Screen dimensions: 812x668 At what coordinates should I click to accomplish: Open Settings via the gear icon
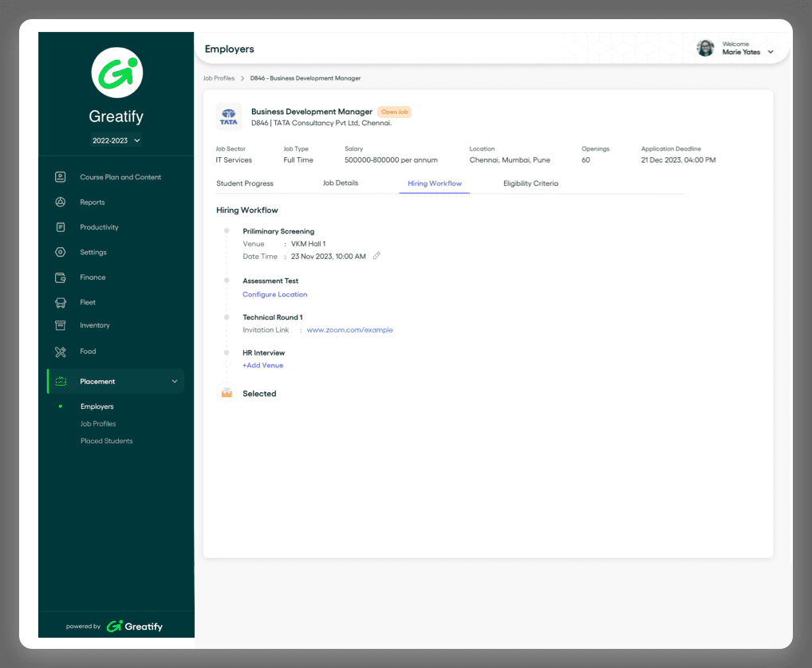61,252
